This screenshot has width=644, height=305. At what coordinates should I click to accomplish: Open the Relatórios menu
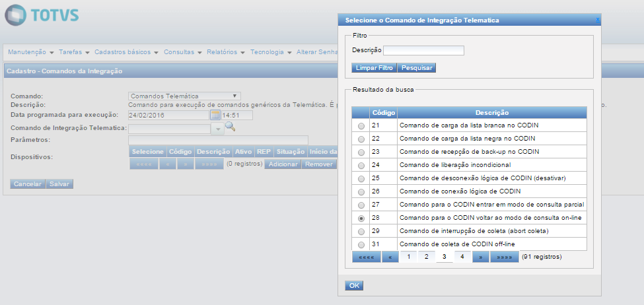226,52
